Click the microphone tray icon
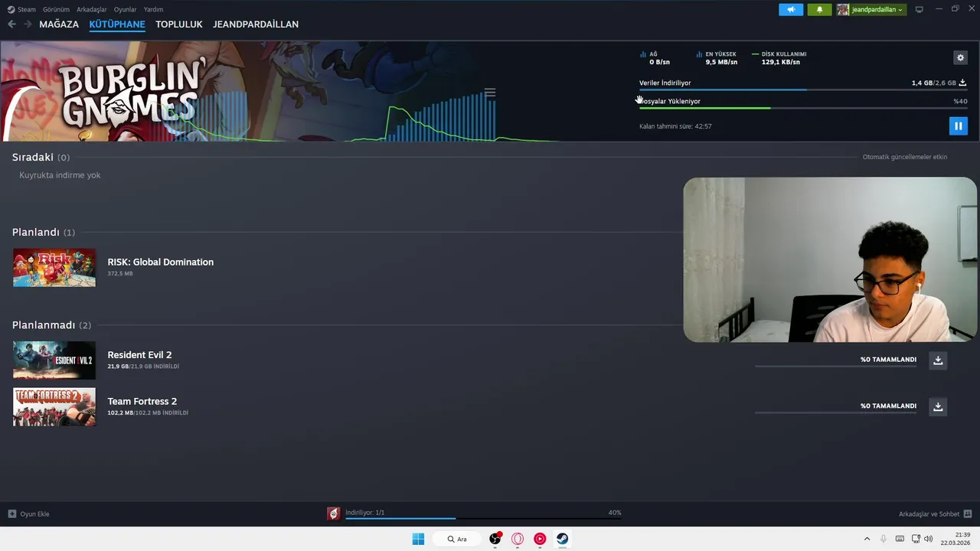The width and height of the screenshot is (980, 551). (884, 539)
